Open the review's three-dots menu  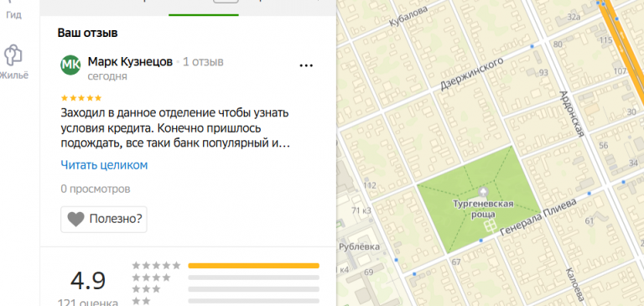(x=306, y=65)
